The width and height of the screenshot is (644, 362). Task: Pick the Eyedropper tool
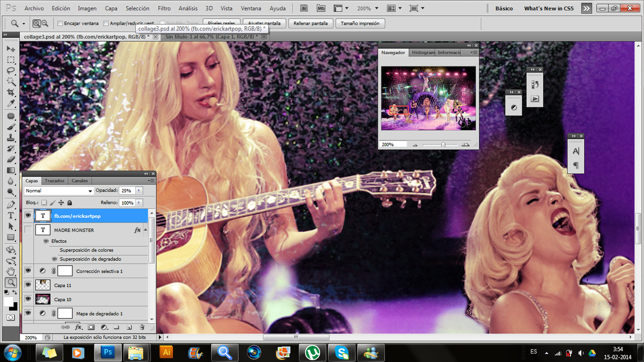[x=11, y=104]
